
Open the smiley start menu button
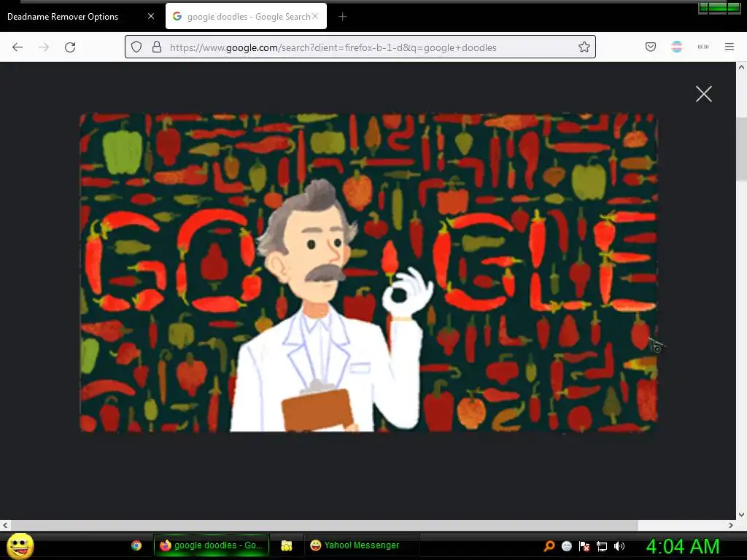click(20, 545)
